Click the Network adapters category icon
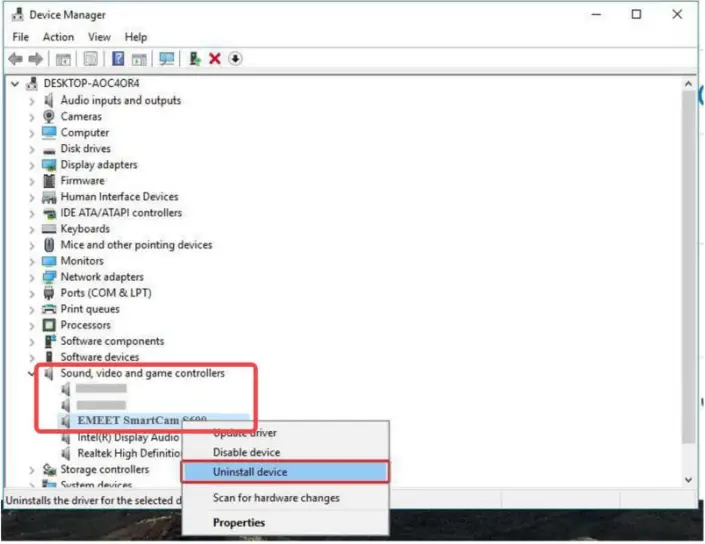The image size is (705, 544). pyautogui.click(x=49, y=277)
